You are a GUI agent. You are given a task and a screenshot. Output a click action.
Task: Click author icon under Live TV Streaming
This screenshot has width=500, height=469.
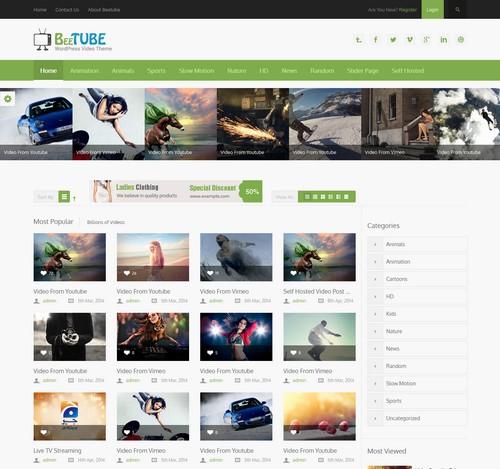coord(36,460)
